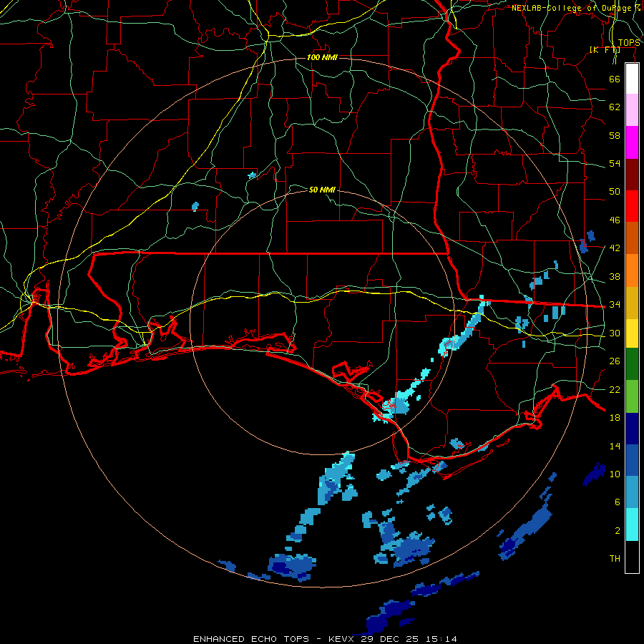Image resolution: width=644 pixels, height=644 pixels.
Task: Click the "22" legend value
Action: (x=615, y=390)
